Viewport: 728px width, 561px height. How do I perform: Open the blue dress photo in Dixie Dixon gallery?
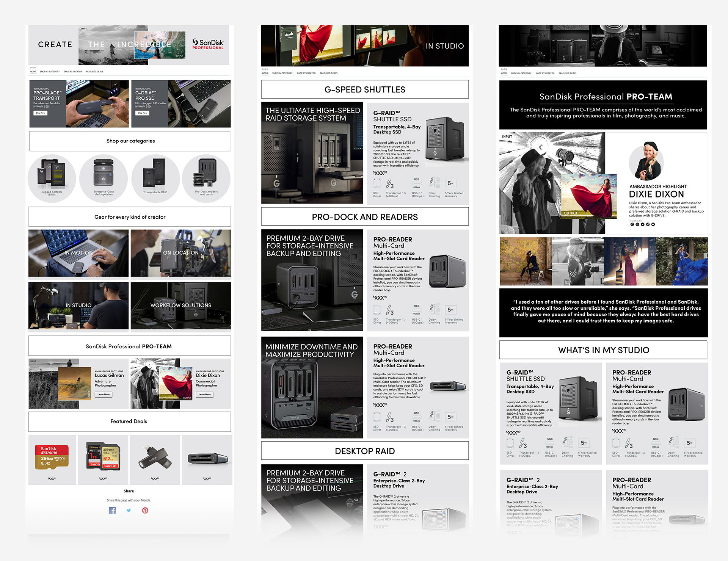click(681, 262)
